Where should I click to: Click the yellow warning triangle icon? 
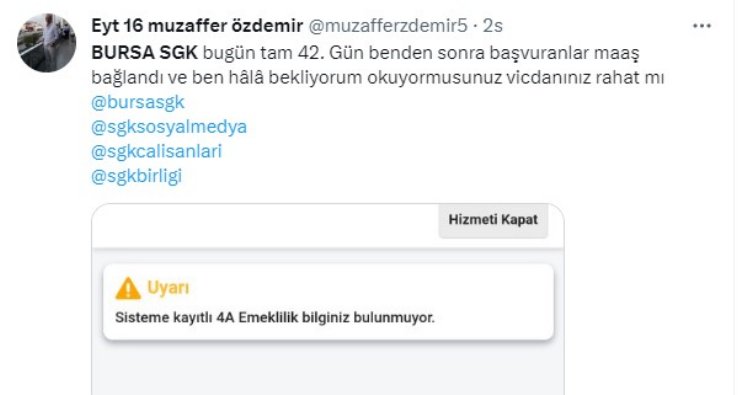[x=128, y=288]
